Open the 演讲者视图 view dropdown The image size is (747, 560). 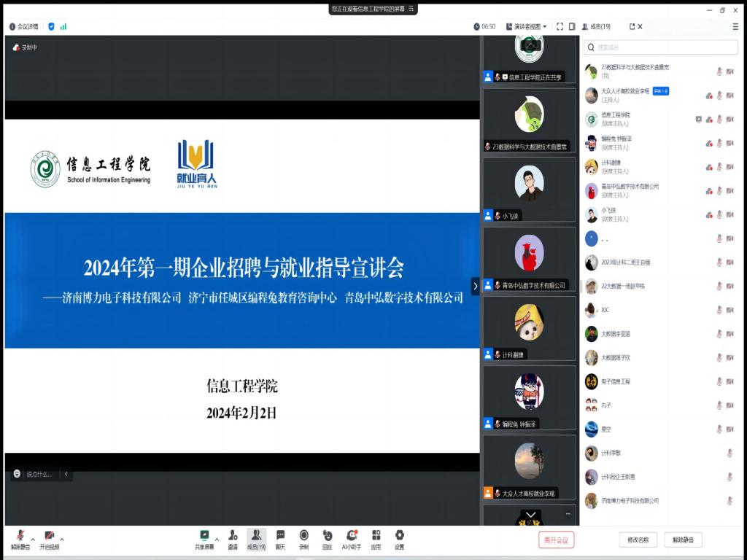(526, 27)
